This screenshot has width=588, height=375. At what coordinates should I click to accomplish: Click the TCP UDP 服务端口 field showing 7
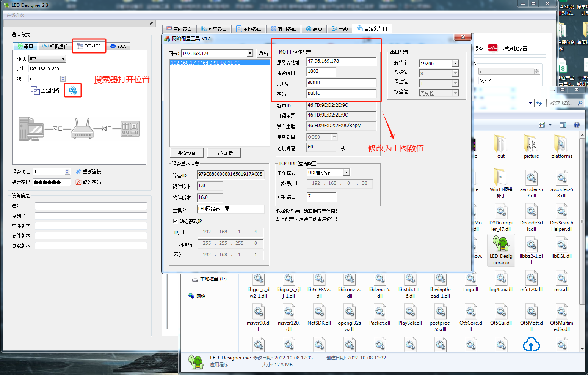coord(321,197)
